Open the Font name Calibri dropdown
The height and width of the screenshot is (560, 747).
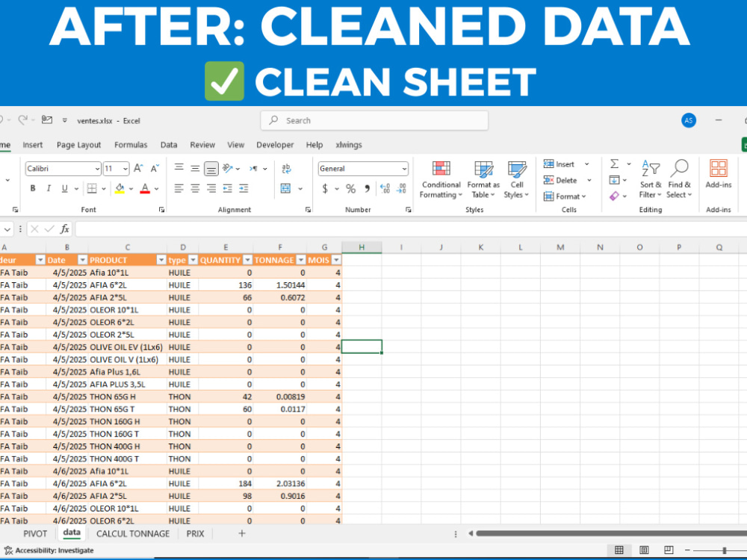(x=98, y=169)
